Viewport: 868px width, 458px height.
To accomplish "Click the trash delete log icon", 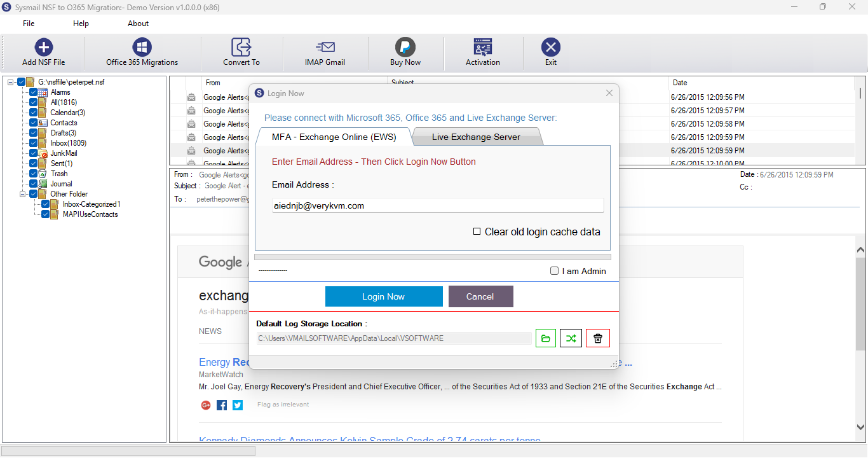I will coord(597,338).
